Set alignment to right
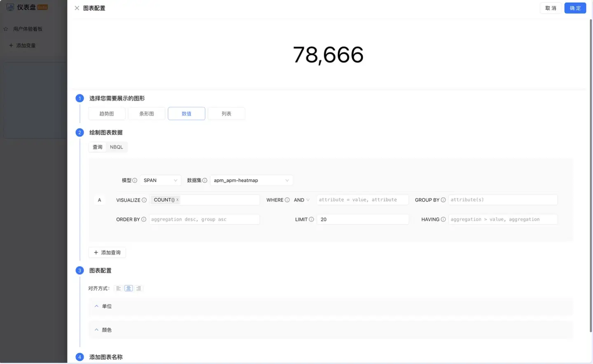This screenshot has height=364, width=593. [x=139, y=288]
